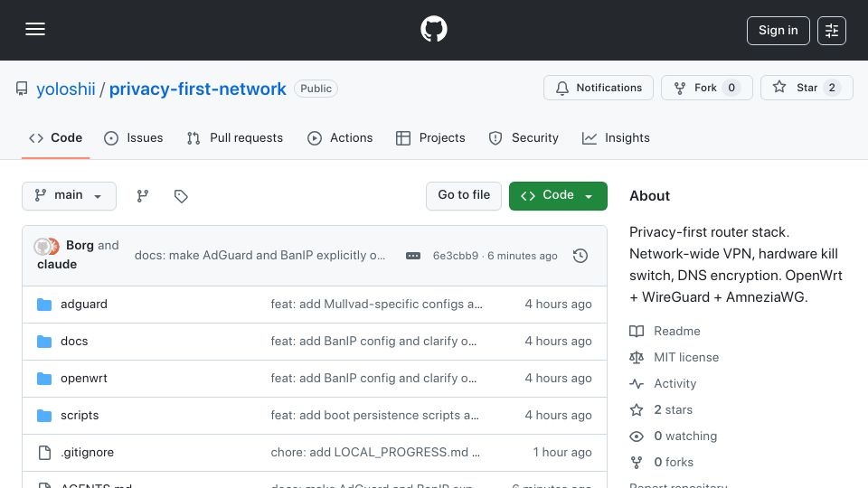Open commit about boot persistence scripts

(x=374, y=416)
